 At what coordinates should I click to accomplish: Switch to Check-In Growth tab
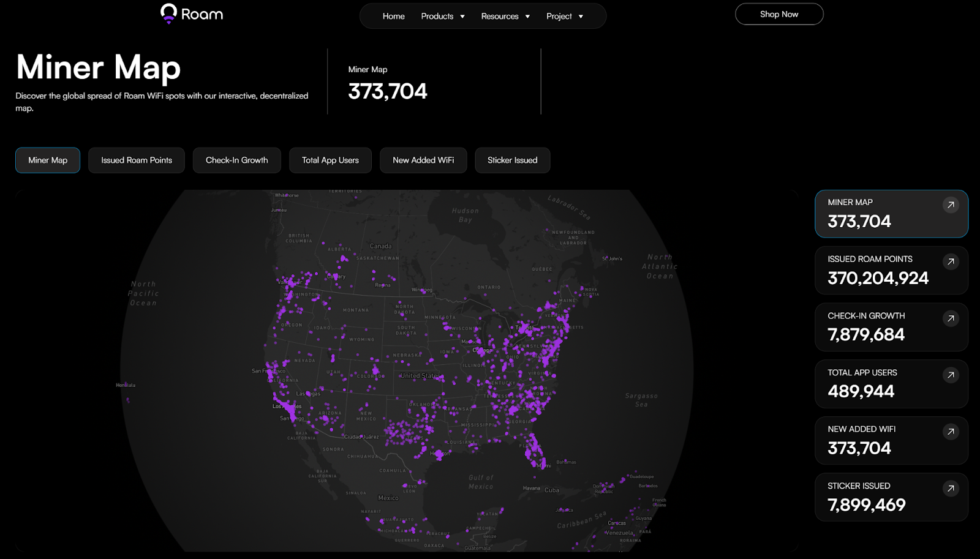coord(237,160)
